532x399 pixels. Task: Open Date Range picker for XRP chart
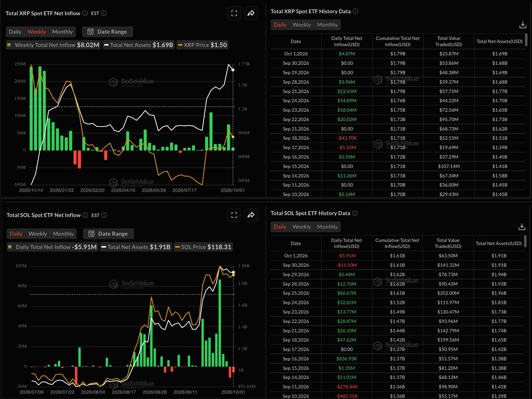(107, 32)
